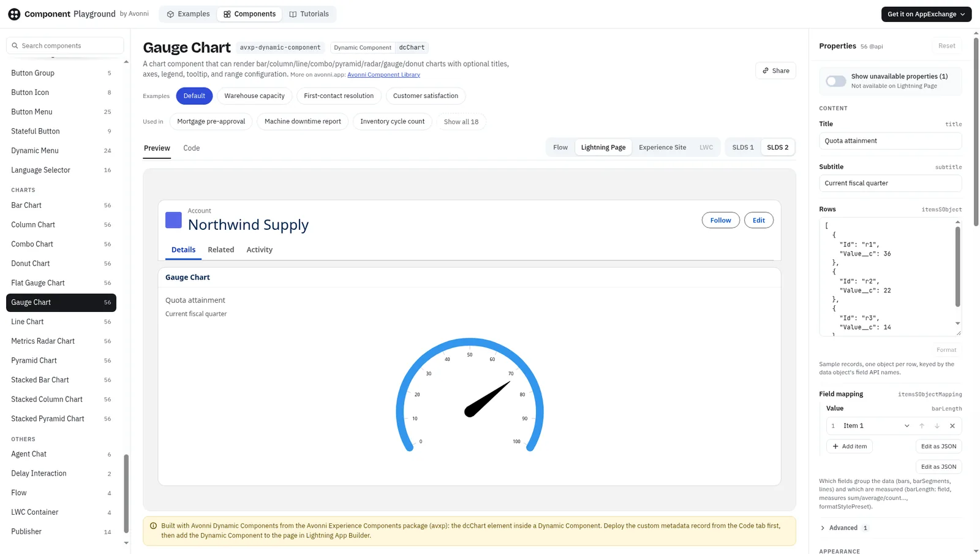Click the Follow button
The width and height of the screenshot is (980, 554).
721,220
